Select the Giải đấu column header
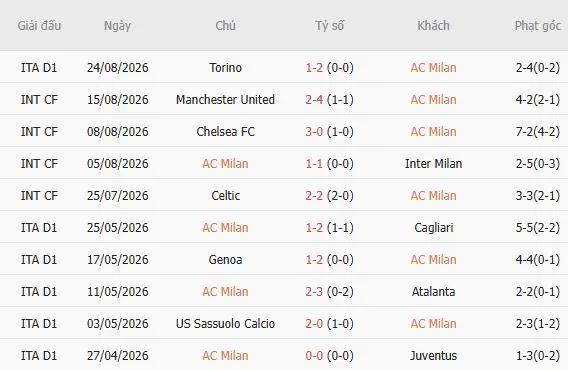The width and height of the screenshot is (568, 370). coord(39,26)
